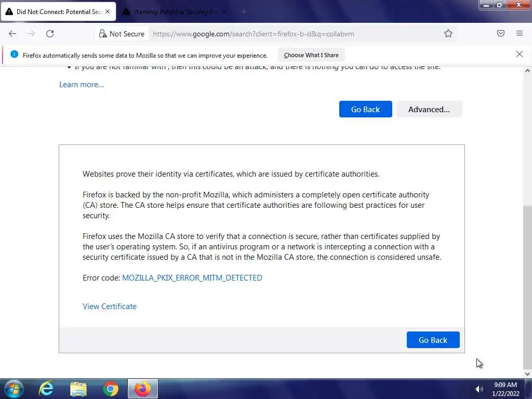
Task: Dismiss the Mozilla data notification bar
Action: point(519,54)
